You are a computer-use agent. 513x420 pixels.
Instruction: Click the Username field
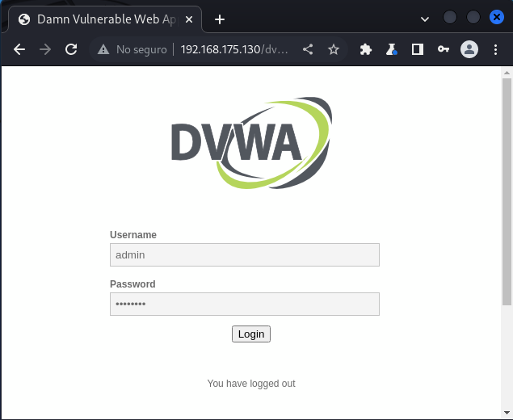(x=245, y=254)
